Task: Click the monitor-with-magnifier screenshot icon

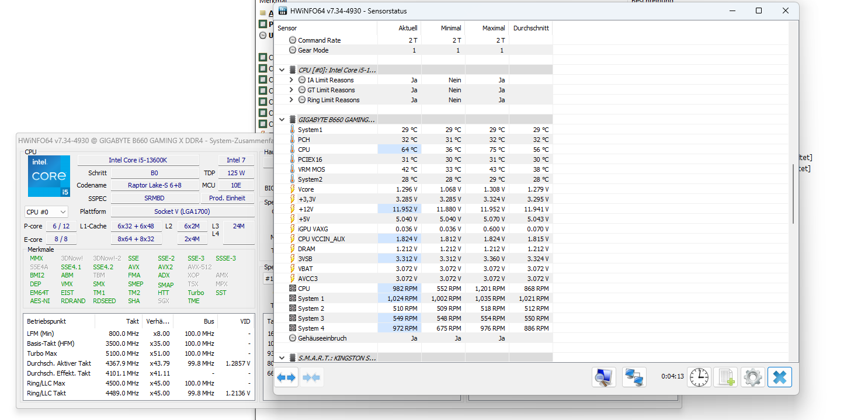Action: coord(603,377)
